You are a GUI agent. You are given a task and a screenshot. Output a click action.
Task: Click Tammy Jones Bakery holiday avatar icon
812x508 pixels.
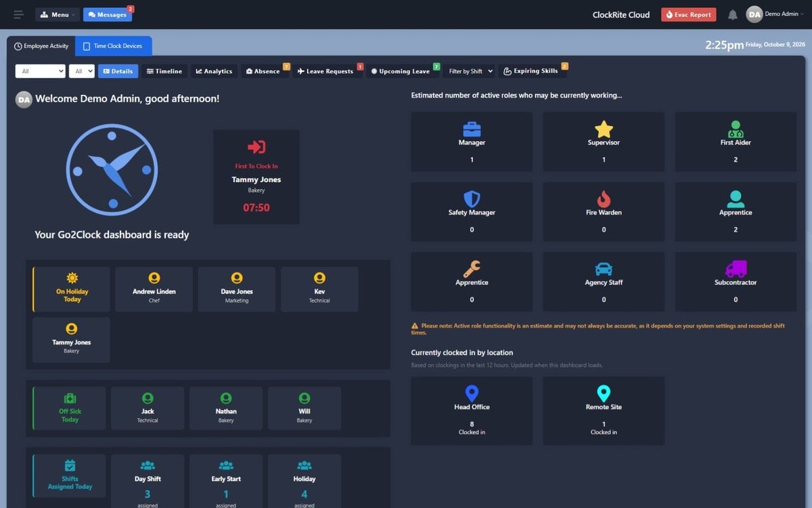72,329
